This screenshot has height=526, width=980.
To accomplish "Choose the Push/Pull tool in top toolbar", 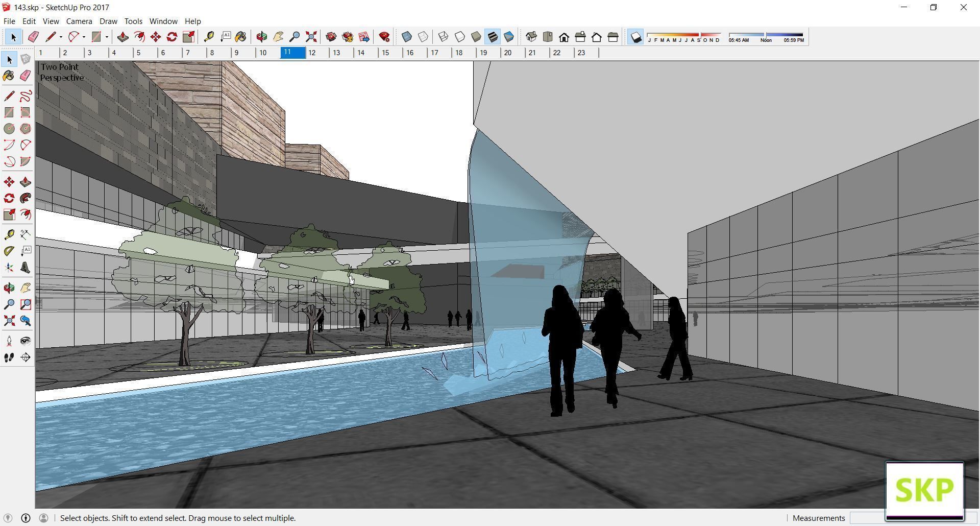I will [x=122, y=37].
